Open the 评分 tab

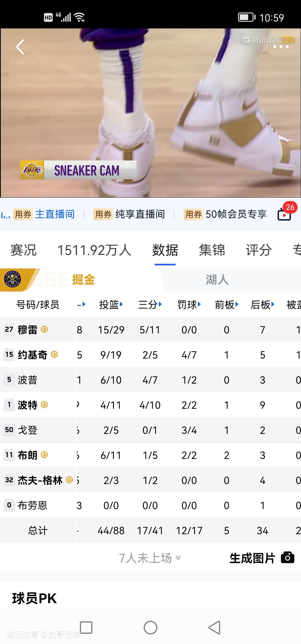(x=259, y=250)
